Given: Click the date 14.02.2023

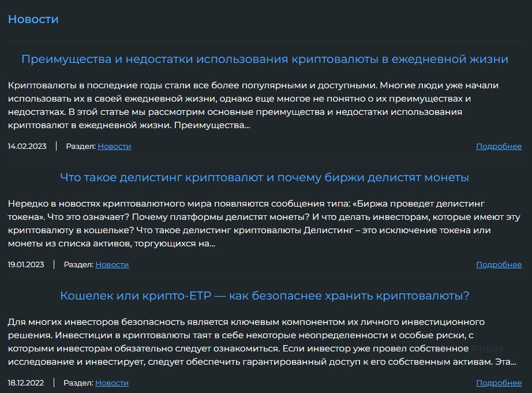Looking at the screenshot, I should (x=26, y=147).
